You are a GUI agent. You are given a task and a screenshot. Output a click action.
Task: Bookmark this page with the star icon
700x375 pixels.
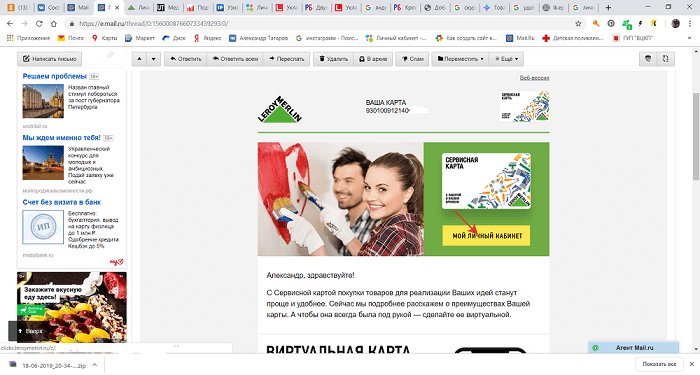578,23
